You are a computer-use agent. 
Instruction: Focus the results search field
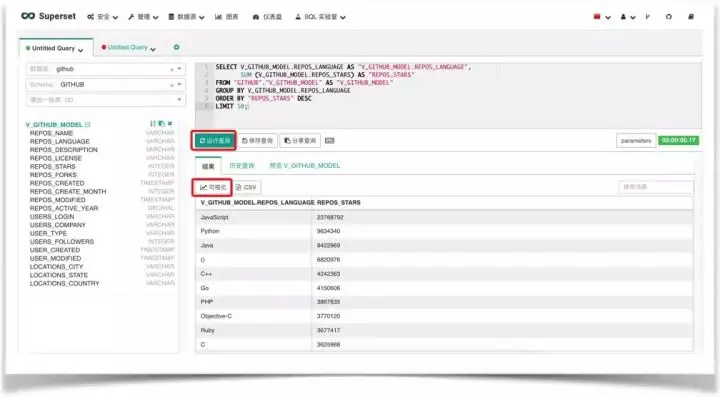tap(656, 187)
